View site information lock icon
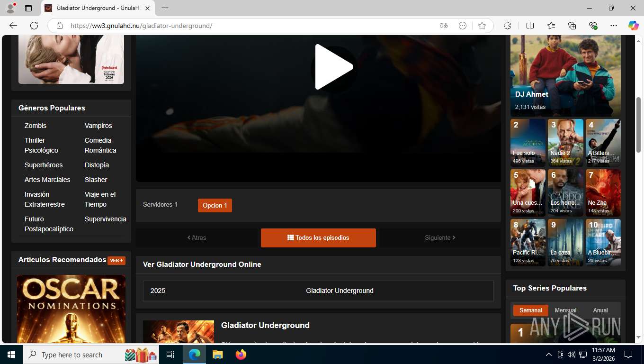The width and height of the screenshot is (644, 364). pyautogui.click(x=59, y=26)
